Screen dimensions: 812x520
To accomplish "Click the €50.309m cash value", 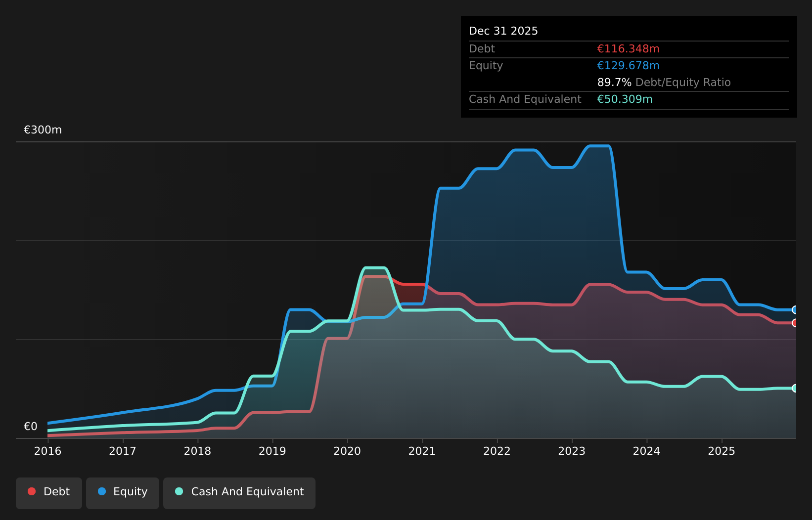I will coord(625,99).
